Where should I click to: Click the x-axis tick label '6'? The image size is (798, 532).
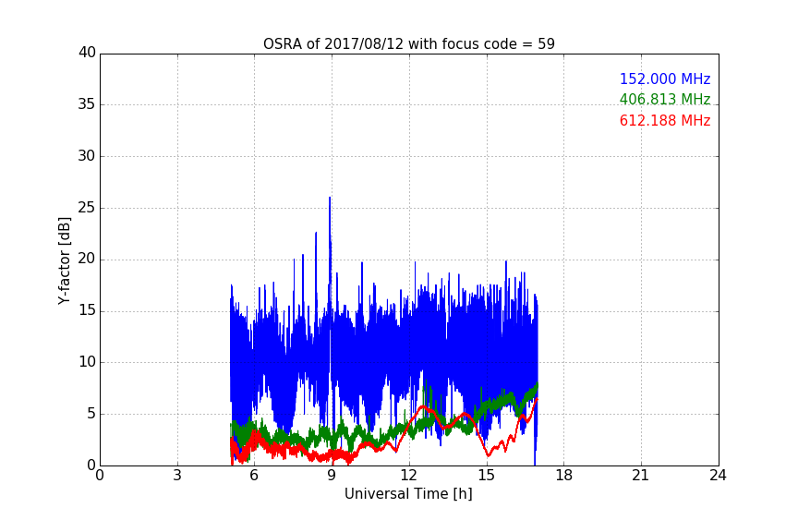pyautogui.click(x=254, y=476)
